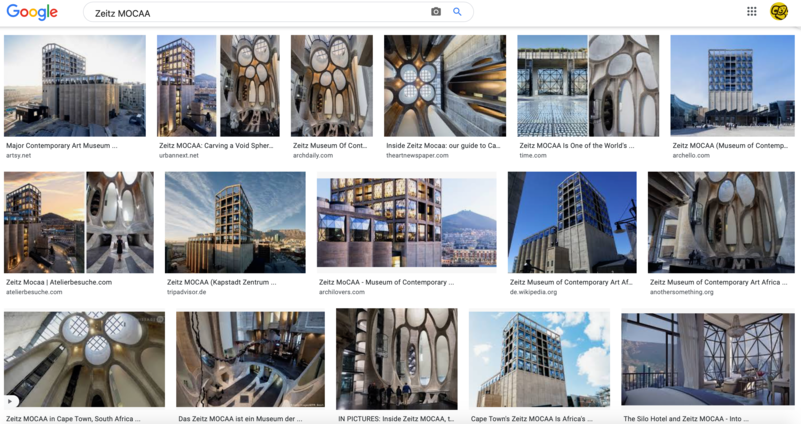Open IN PICTURES: Inside Zeitz MOCAA result
This screenshot has height=424, width=801.
coord(396,359)
